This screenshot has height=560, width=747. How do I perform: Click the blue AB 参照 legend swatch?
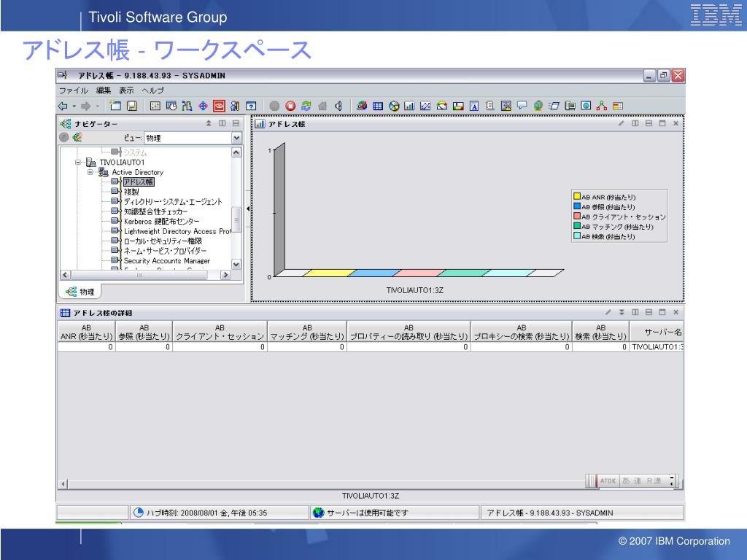(x=577, y=206)
